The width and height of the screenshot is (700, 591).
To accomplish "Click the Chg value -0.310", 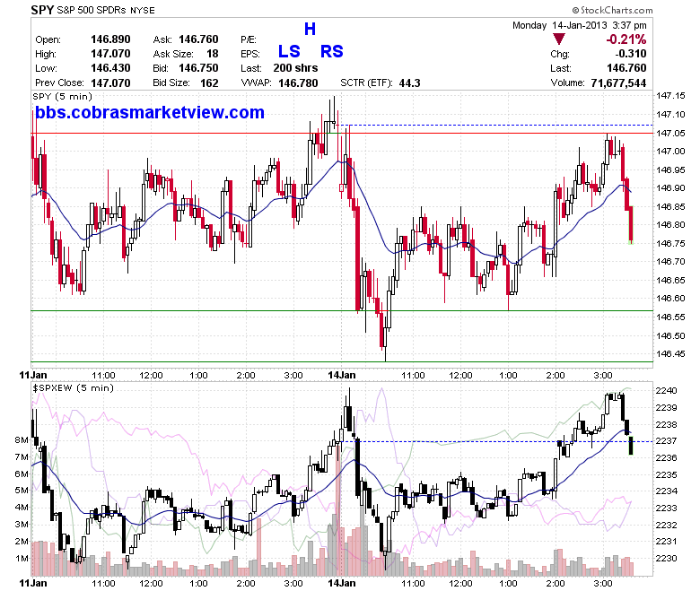I will coord(631,54).
